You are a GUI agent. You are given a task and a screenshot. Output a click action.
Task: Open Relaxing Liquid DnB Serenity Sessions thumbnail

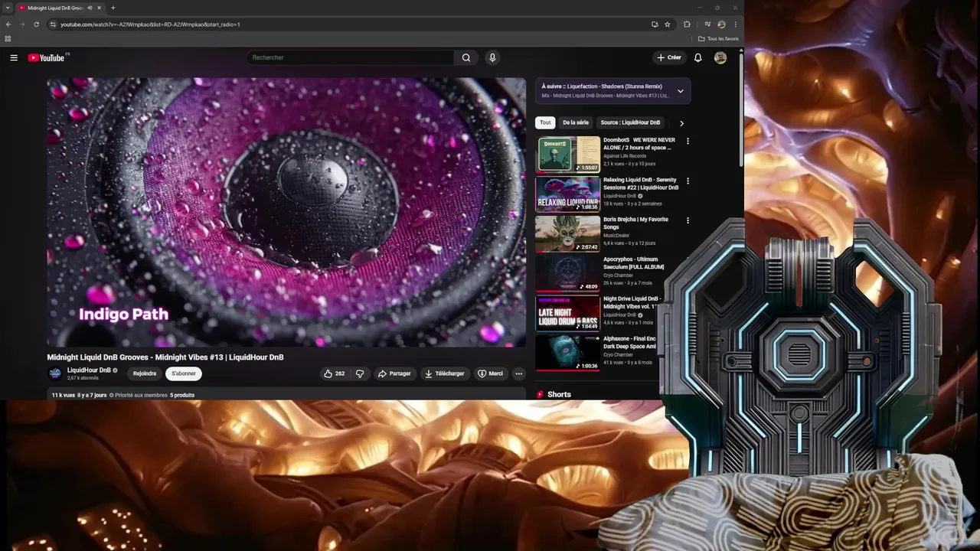(x=567, y=194)
